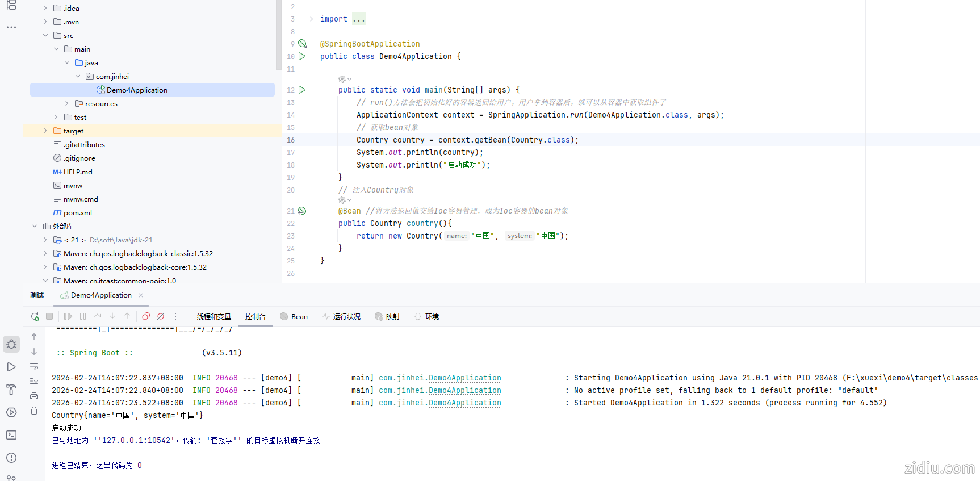This screenshot has width=980, height=481.
Task: Collapse the src folder in project tree
Action: pos(45,35)
